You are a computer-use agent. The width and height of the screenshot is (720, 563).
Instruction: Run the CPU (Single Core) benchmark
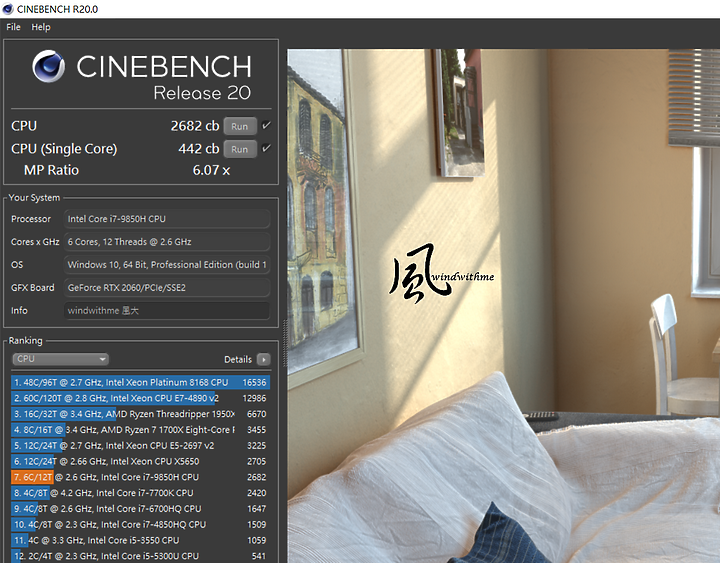click(240, 149)
